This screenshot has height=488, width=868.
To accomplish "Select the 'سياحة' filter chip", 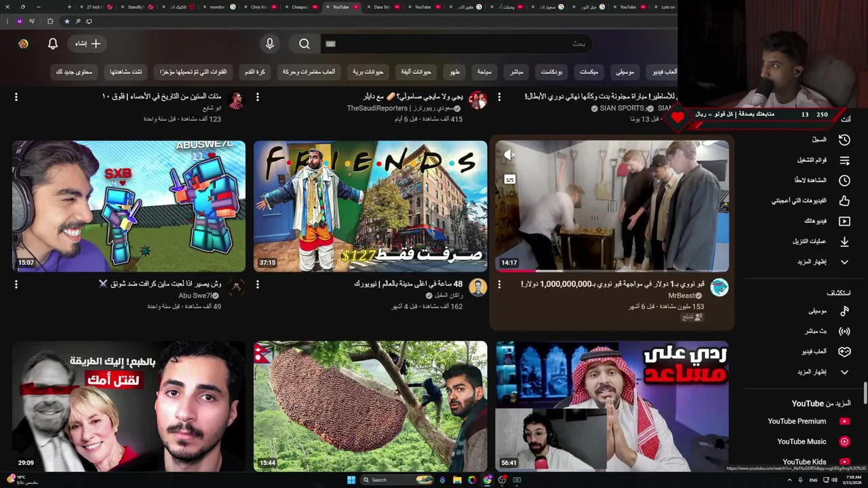I will coord(484,71).
